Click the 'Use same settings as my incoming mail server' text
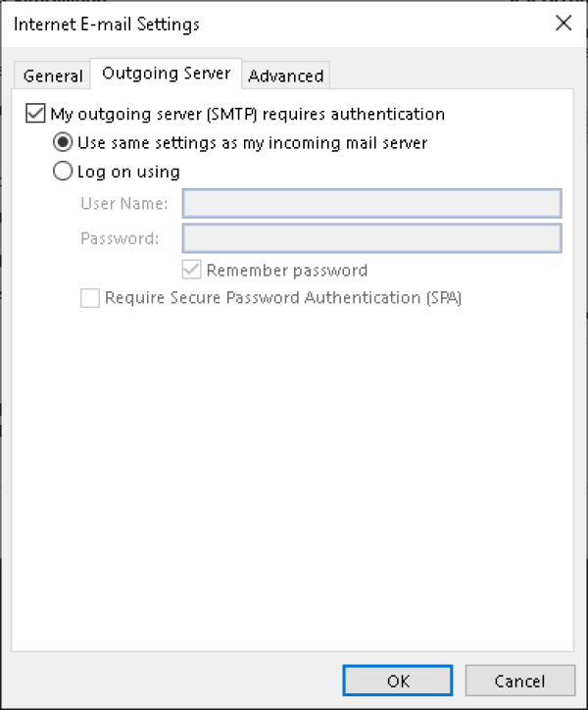The image size is (588, 710). point(252,142)
